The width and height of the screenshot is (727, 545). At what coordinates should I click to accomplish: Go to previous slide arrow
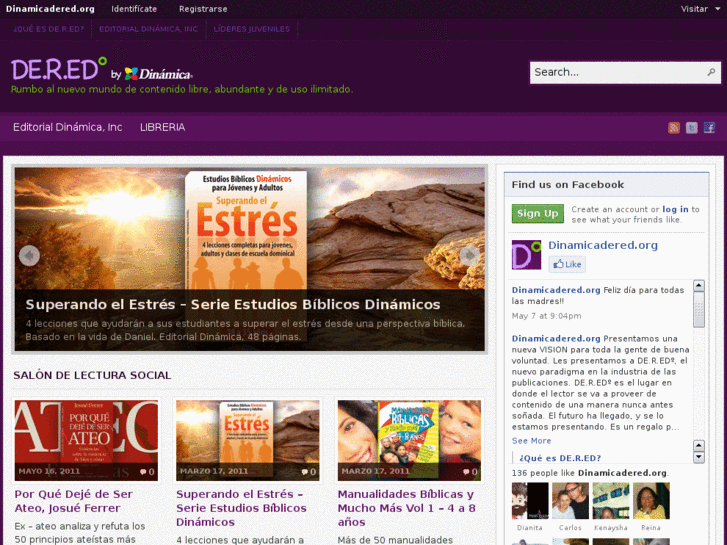[x=29, y=256]
